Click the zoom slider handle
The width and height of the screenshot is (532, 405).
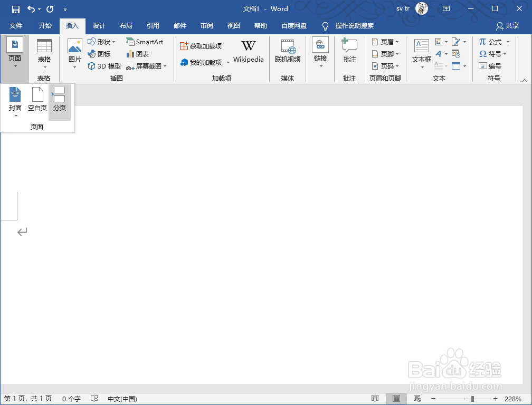click(x=472, y=399)
